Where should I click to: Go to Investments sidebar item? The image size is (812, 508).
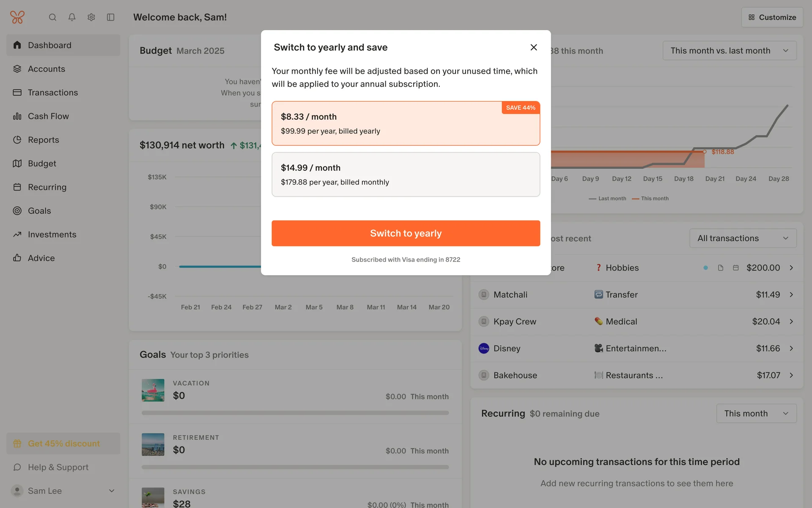coord(52,235)
